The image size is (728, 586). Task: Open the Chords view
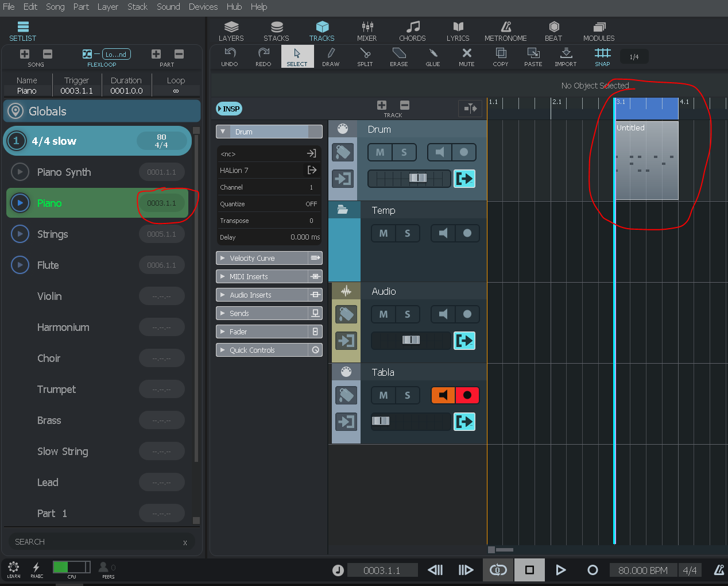412,31
